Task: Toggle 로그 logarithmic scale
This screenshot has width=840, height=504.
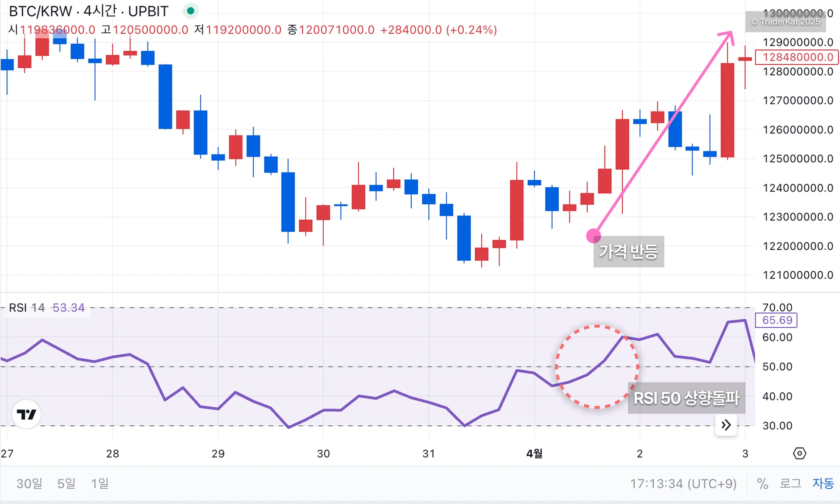Action: 790,483
